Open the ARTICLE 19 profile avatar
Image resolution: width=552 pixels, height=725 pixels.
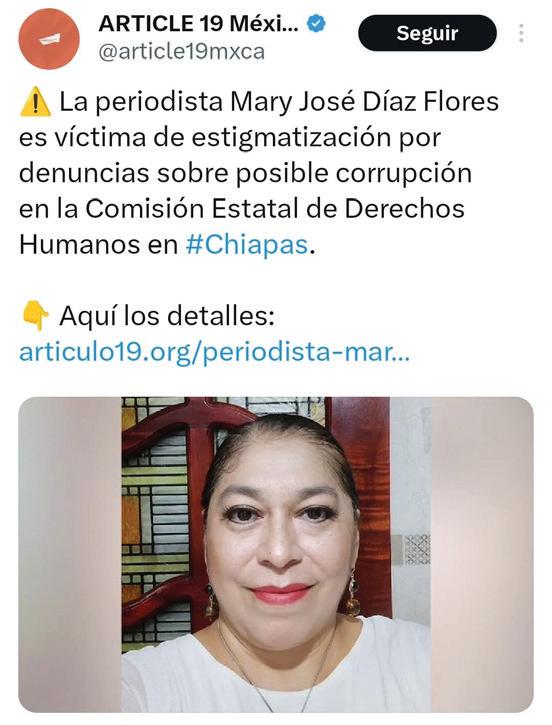tap(49, 39)
